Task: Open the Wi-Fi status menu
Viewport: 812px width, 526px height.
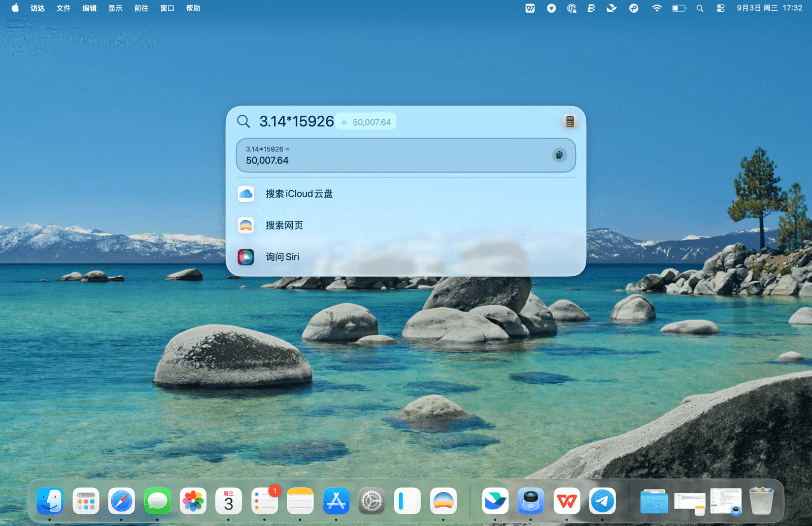Action: pyautogui.click(x=657, y=8)
